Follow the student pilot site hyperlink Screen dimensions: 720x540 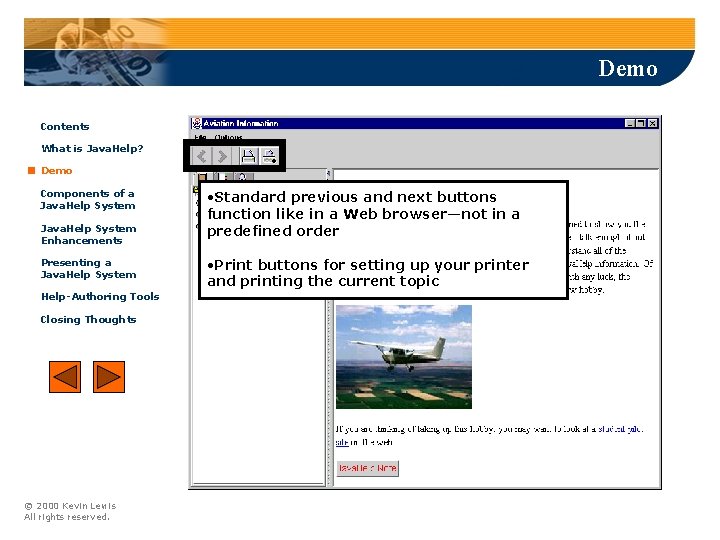620,429
